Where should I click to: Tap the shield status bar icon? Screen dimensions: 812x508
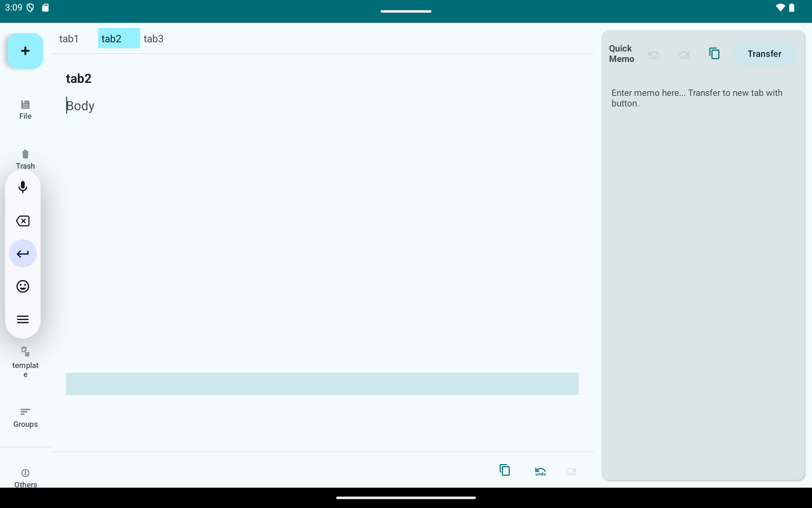tap(30, 7)
